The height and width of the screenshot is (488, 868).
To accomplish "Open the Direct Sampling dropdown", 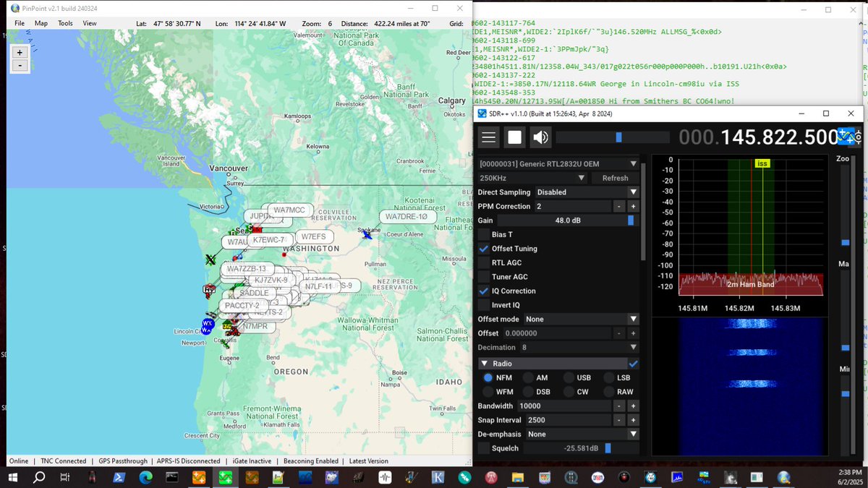I will pyautogui.click(x=587, y=192).
